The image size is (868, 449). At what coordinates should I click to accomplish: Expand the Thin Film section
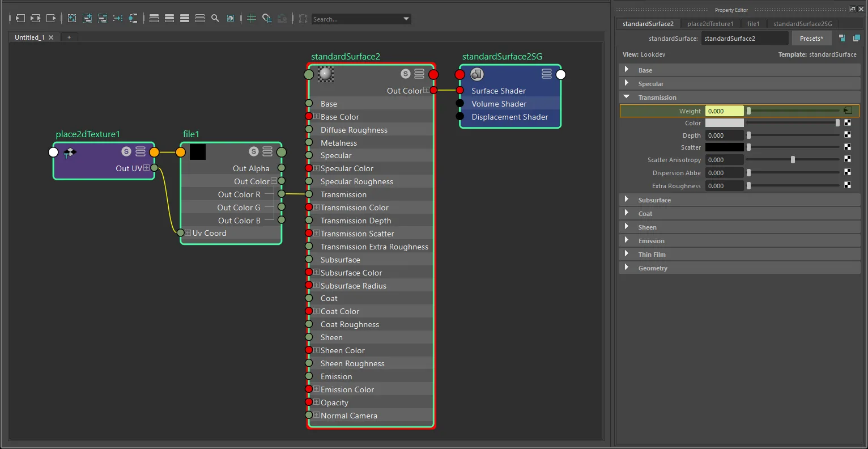click(627, 253)
